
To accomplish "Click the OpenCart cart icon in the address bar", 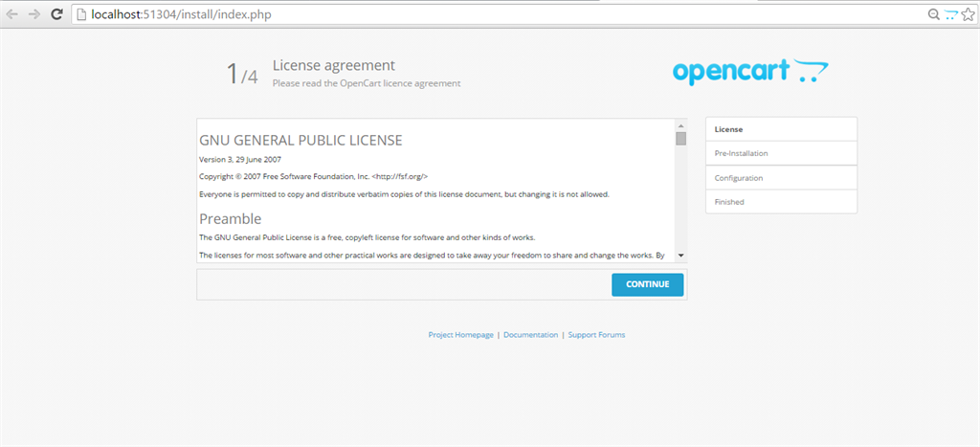I will 950,14.
